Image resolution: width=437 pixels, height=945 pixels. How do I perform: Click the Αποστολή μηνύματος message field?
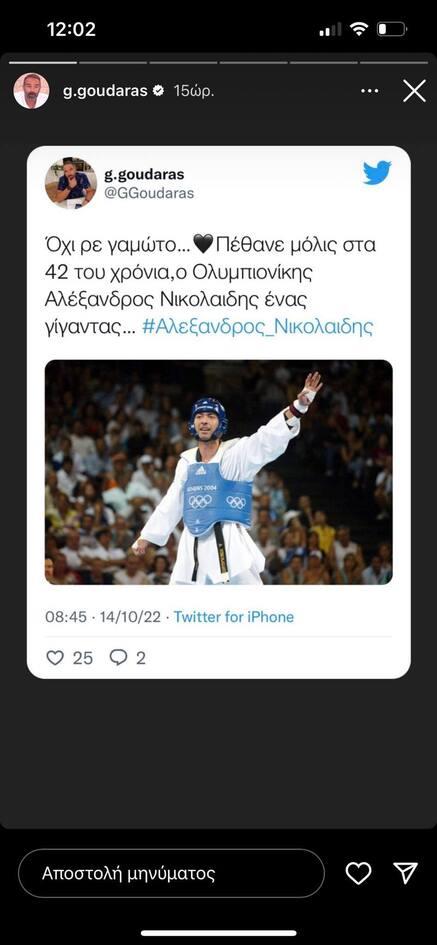click(x=171, y=873)
